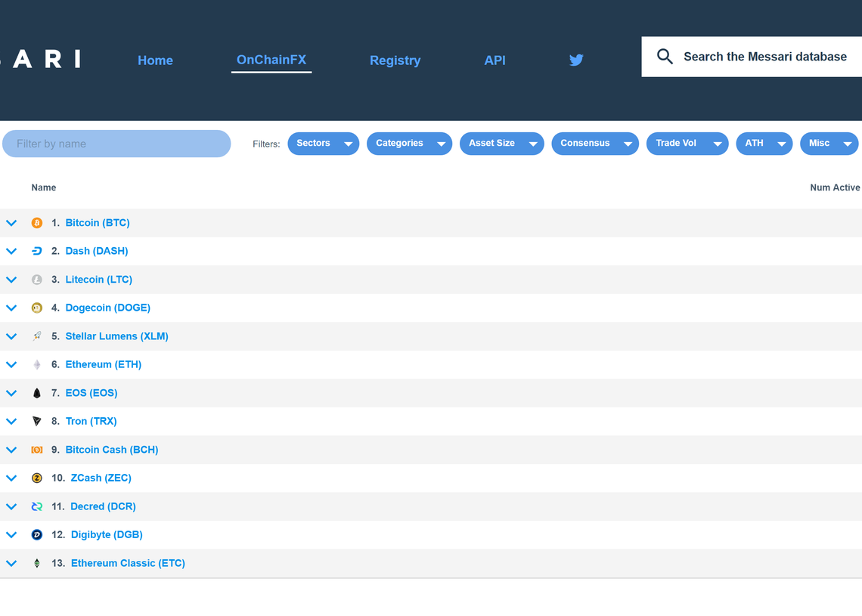Open the Digibyte (DGB) link
The image size is (862, 616).
tap(107, 534)
